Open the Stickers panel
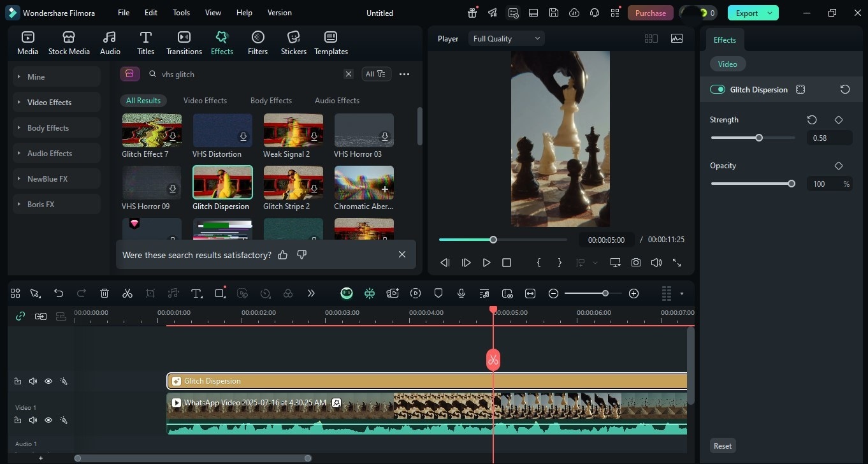The width and height of the screenshot is (868, 464). (294, 43)
